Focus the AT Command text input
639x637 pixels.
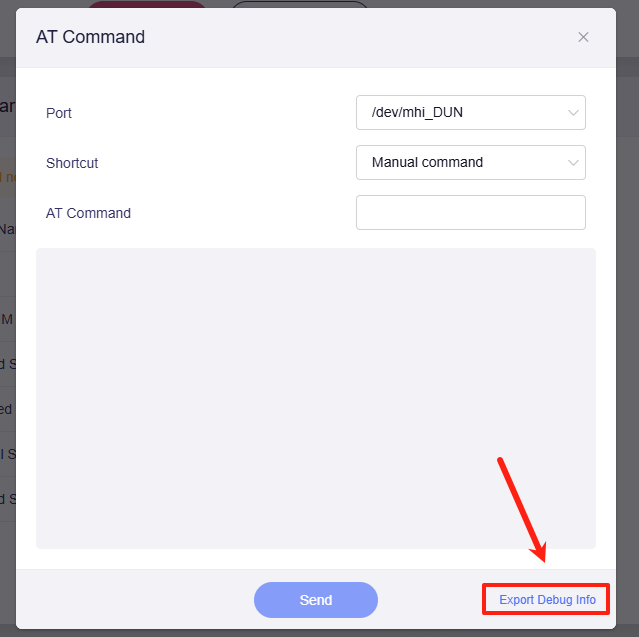[x=470, y=212]
